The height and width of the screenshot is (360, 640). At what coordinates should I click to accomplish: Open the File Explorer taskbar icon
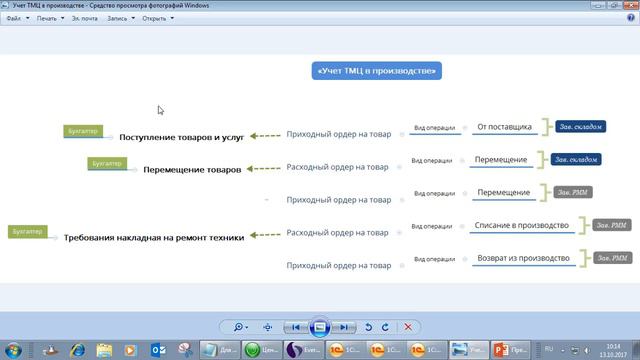coord(104,350)
